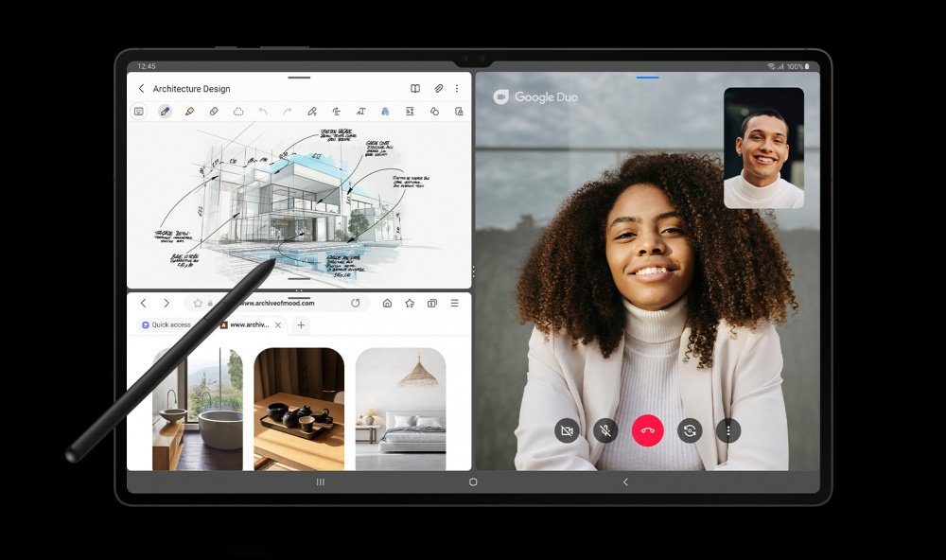Viewport: 946px width, 560px height.
Task: Open the bathtub interior photo thumbnail
Action: [197, 409]
